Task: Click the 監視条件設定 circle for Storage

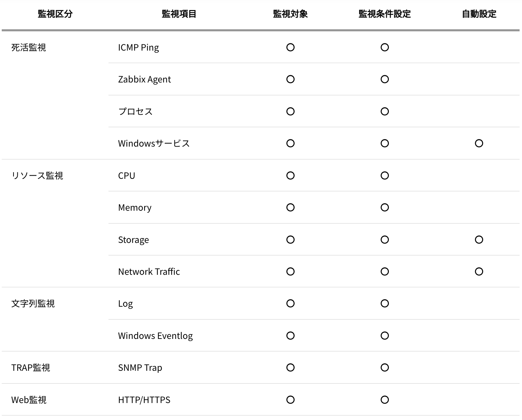Action: 385,240
